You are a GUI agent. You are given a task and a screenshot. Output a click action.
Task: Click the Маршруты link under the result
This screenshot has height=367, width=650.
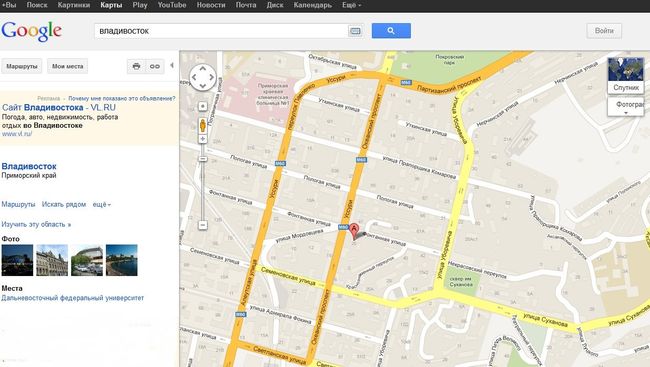18,204
